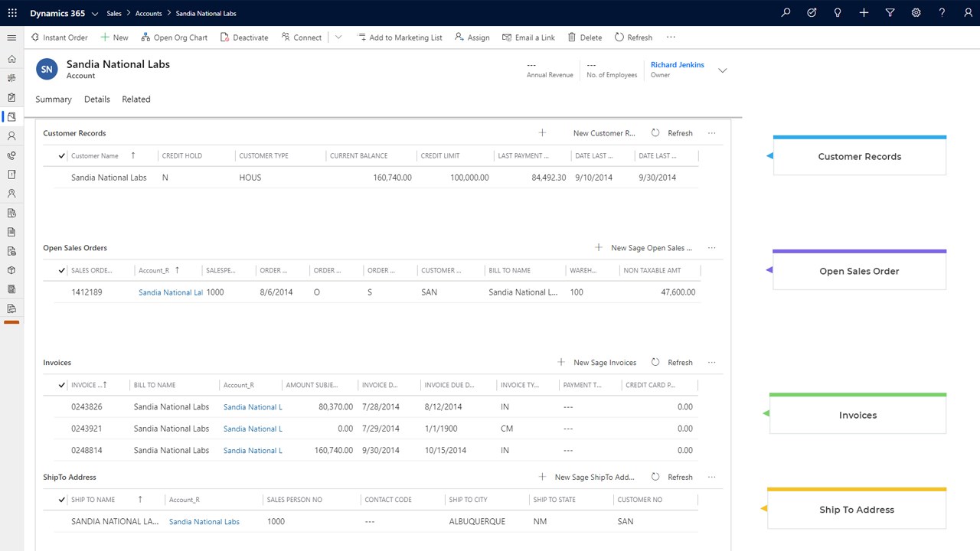
Task: Open Customer Records grid more options
Action: (712, 133)
